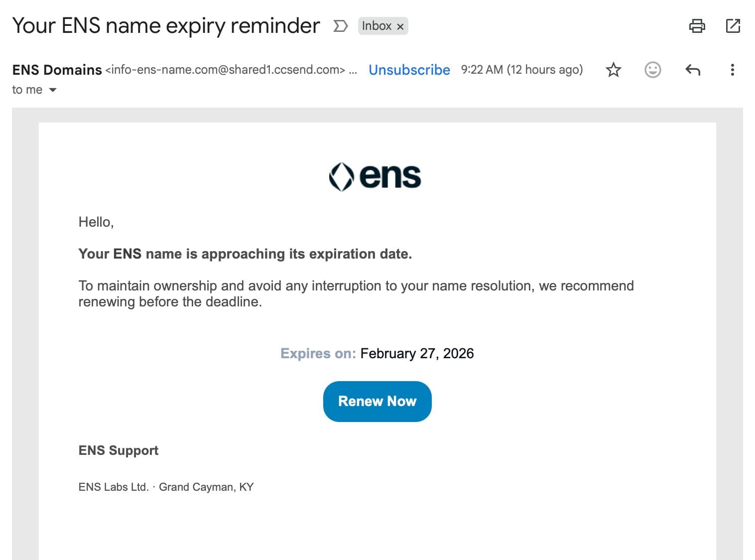
Task: Expand recipient details arrow next to "to me"
Action: pyautogui.click(x=53, y=90)
